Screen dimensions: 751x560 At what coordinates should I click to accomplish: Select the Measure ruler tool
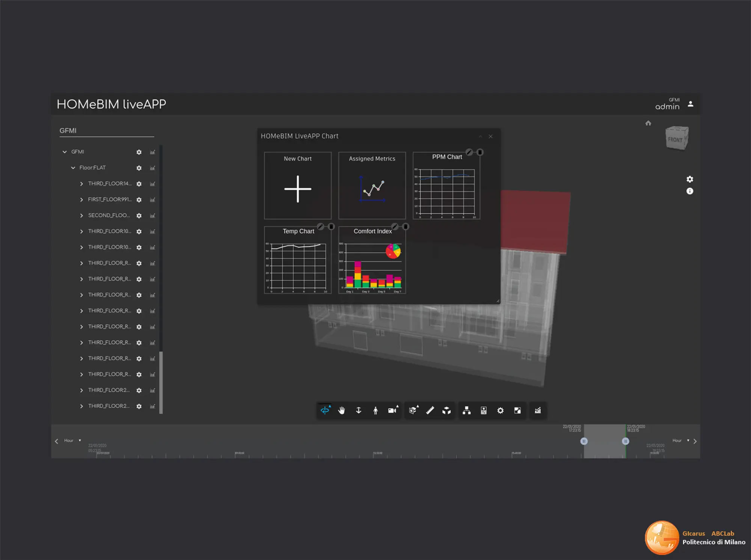430,411
